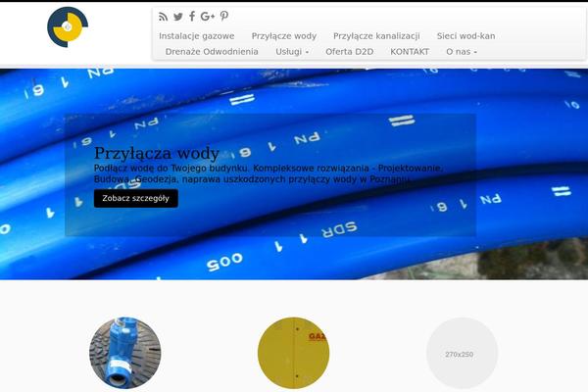
Task: Visit the Twitter profile icon
Action: click(178, 17)
